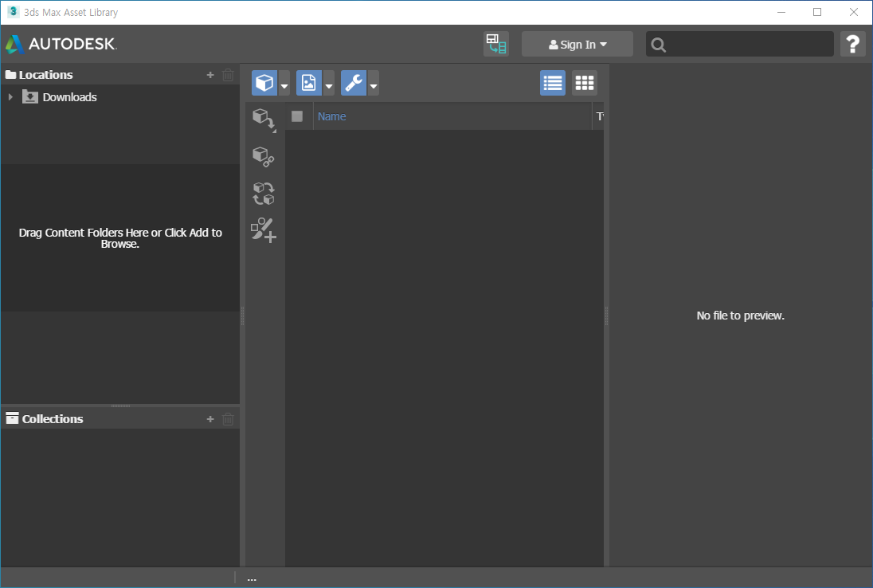Click the Autodesk logo

[x=60, y=44]
